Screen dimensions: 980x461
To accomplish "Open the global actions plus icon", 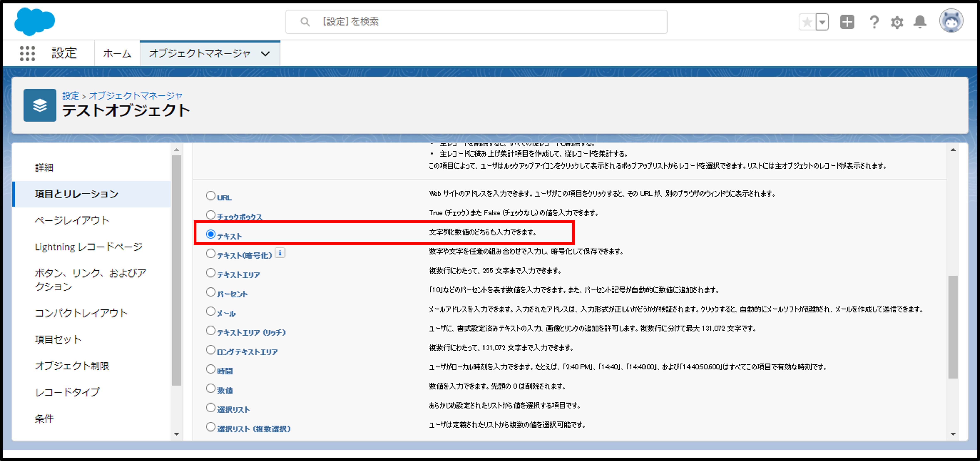I will [x=847, y=22].
